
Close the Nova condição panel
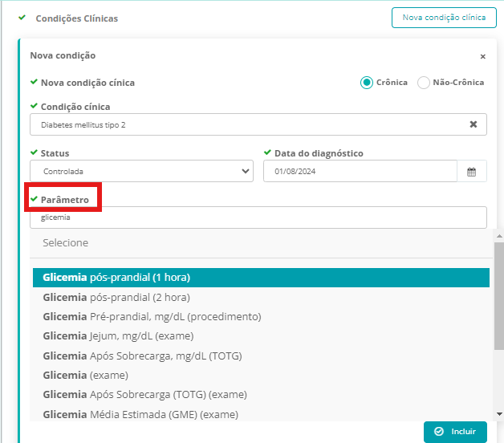click(x=482, y=57)
